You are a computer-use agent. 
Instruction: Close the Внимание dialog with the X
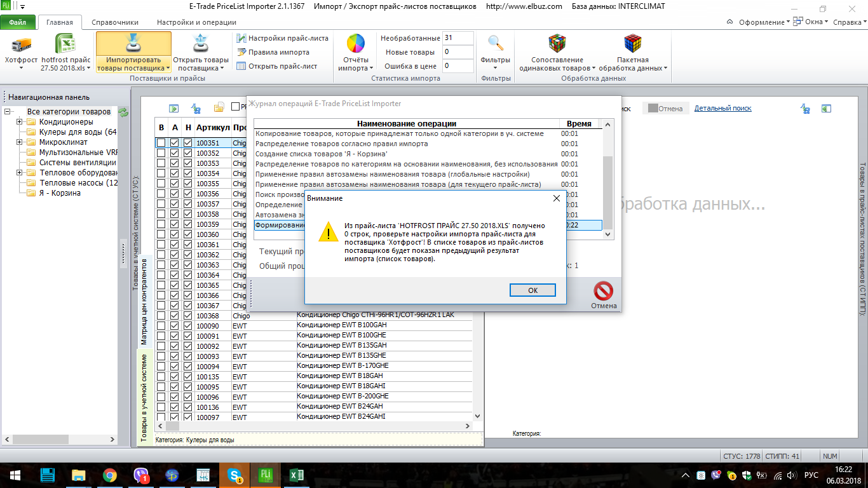point(557,198)
